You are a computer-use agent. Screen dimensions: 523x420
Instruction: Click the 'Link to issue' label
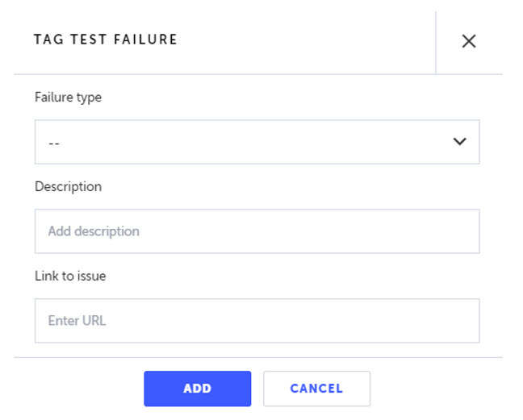tap(70, 276)
